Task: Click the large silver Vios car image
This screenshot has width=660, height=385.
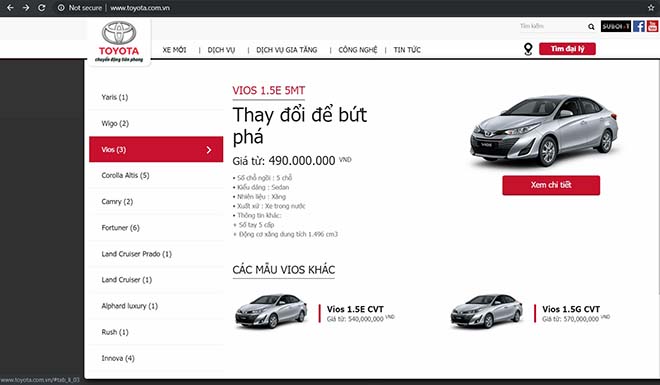Action: (544, 130)
